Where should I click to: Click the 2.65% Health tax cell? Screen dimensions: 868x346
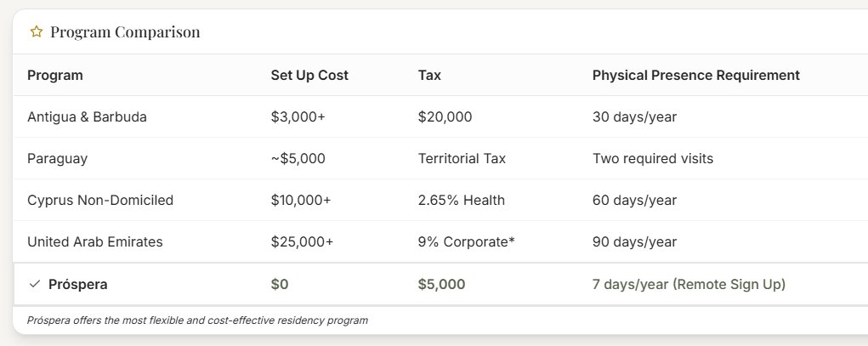[x=461, y=200]
